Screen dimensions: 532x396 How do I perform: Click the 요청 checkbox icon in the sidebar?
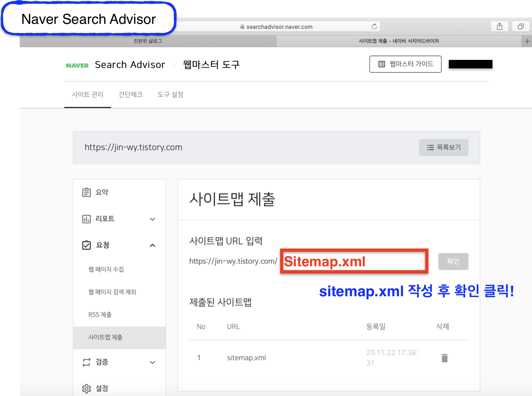(86, 245)
